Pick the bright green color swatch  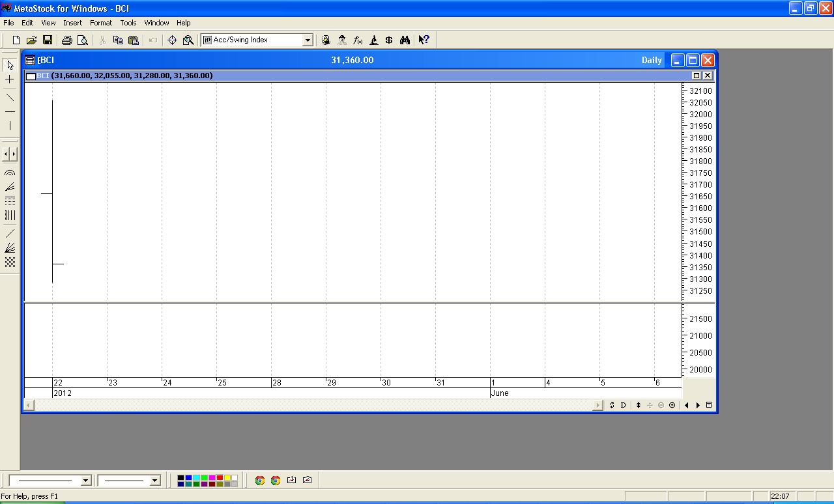tap(204, 477)
